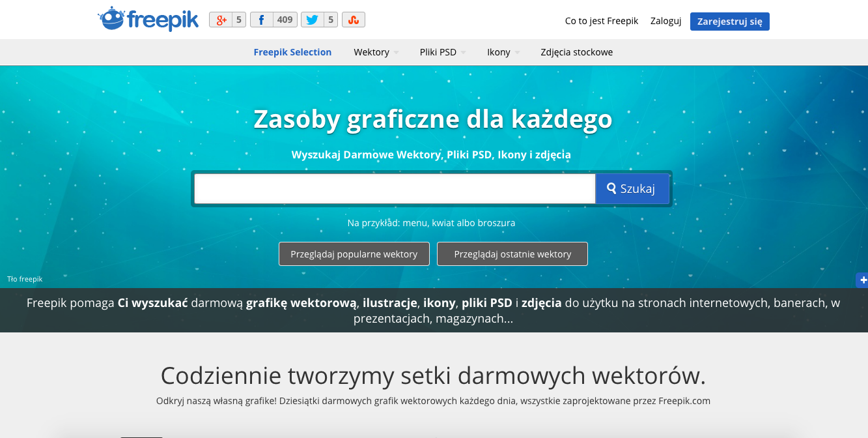Expand the Wektory dropdown menu

pyautogui.click(x=376, y=52)
